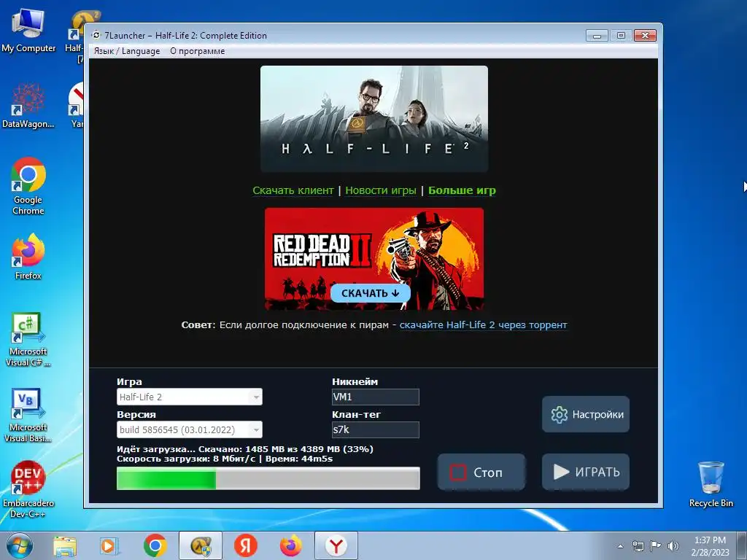Click the Больше игр link
Viewport: 747px width, 560px height.
tap(462, 190)
